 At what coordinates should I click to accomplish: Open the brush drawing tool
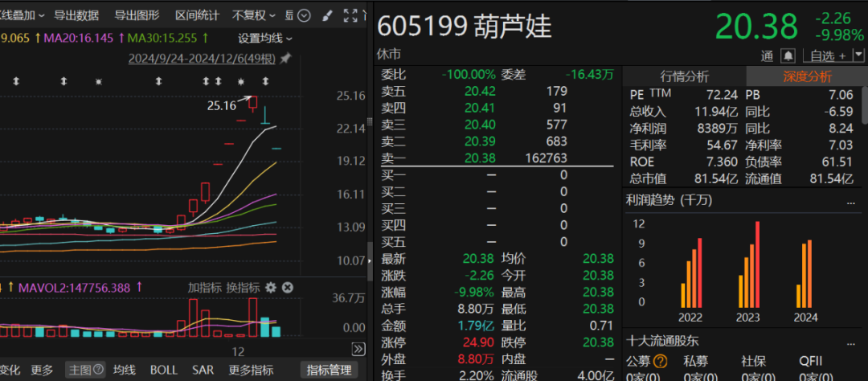tap(327, 15)
